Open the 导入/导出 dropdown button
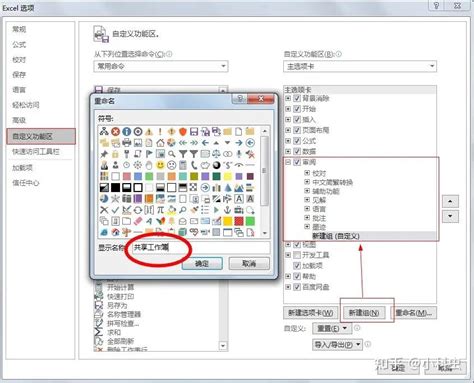Image resolution: width=474 pixels, height=383 pixels. point(337,345)
